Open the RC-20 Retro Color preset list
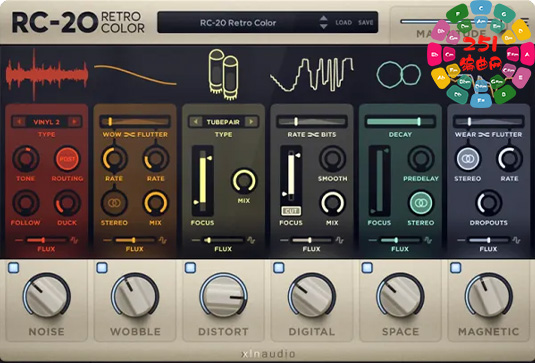 [238, 23]
